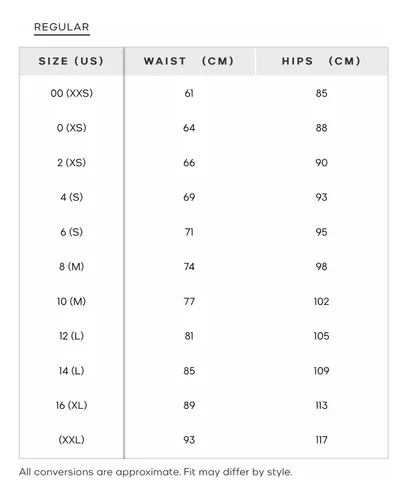Select the 4 (S) size label

71,197
